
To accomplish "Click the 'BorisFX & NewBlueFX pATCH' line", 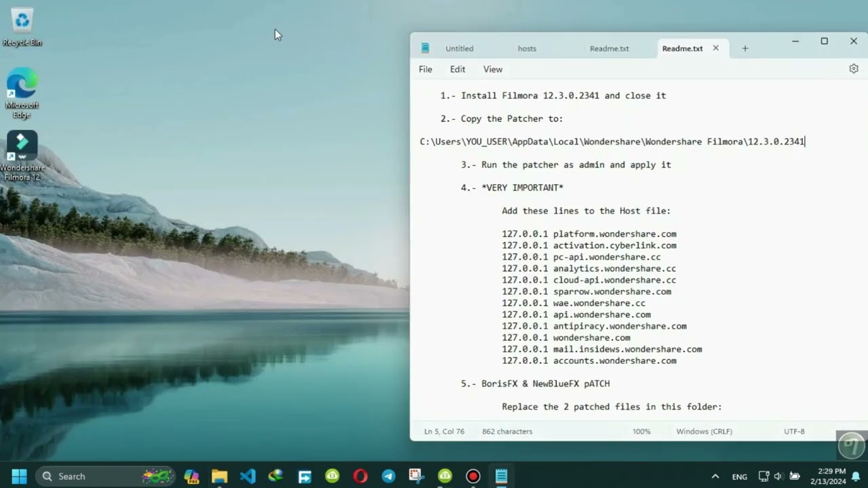I will pos(535,384).
